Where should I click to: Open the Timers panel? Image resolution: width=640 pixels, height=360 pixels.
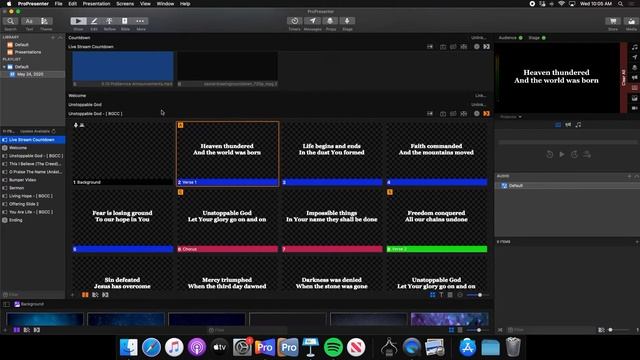(294, 21)
